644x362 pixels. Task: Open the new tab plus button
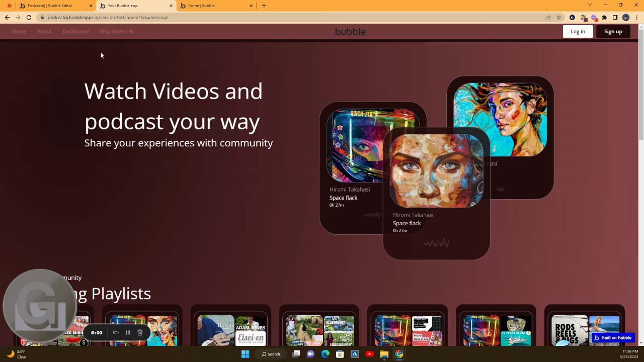[264, 6]
